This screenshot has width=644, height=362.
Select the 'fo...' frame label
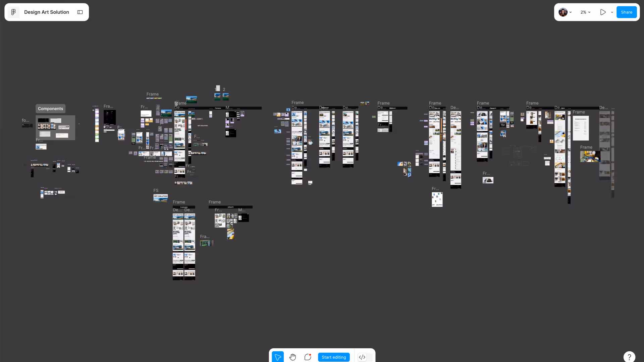[x=25, y=120]
